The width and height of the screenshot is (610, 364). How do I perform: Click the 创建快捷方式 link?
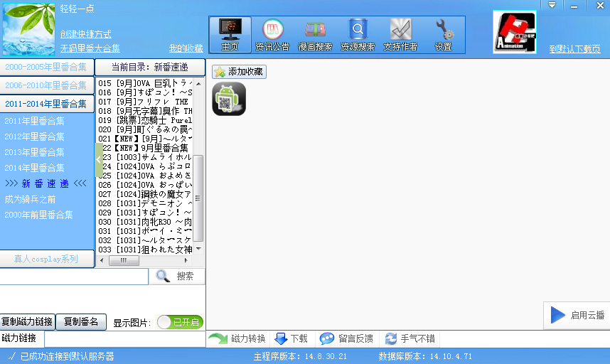coord(85,33)
